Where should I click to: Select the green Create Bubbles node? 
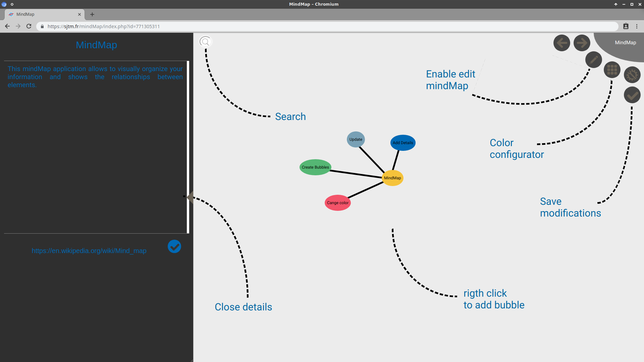tap(315, 167)
